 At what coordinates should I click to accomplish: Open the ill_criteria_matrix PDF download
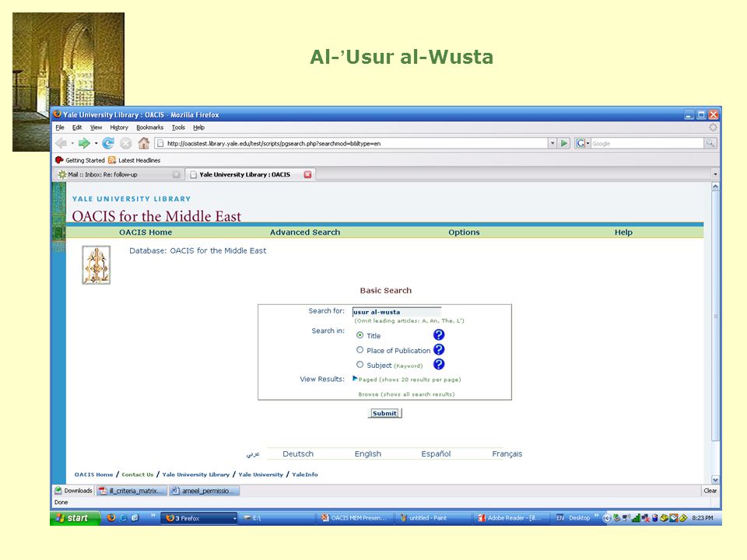click(x=132, y=491)
